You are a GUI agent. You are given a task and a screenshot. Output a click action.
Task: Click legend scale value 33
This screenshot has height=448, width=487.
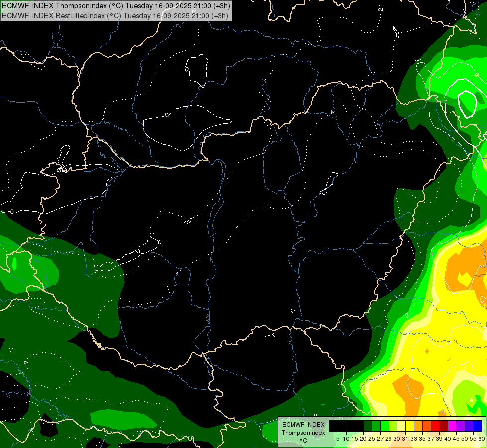click(x=414, y=439)
